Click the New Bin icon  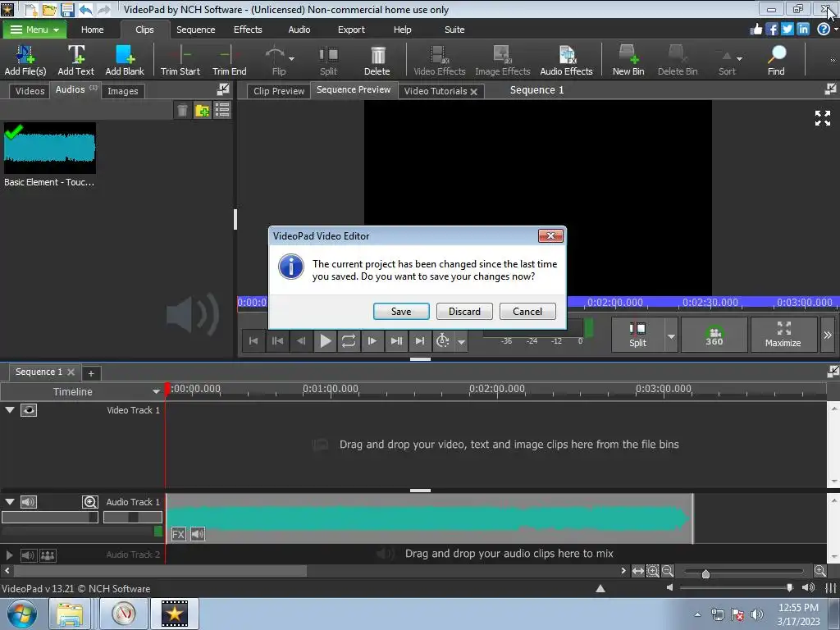click(628, 60)
